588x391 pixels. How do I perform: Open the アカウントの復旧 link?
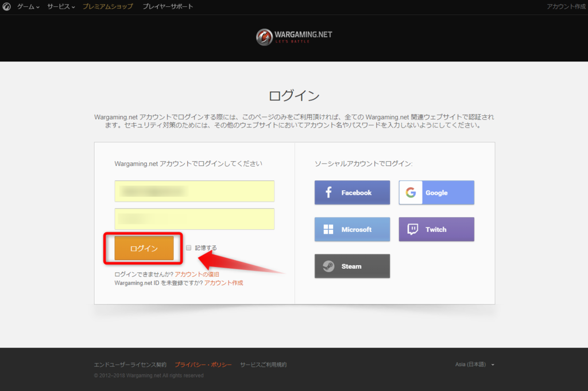click(x=197, y=274)
